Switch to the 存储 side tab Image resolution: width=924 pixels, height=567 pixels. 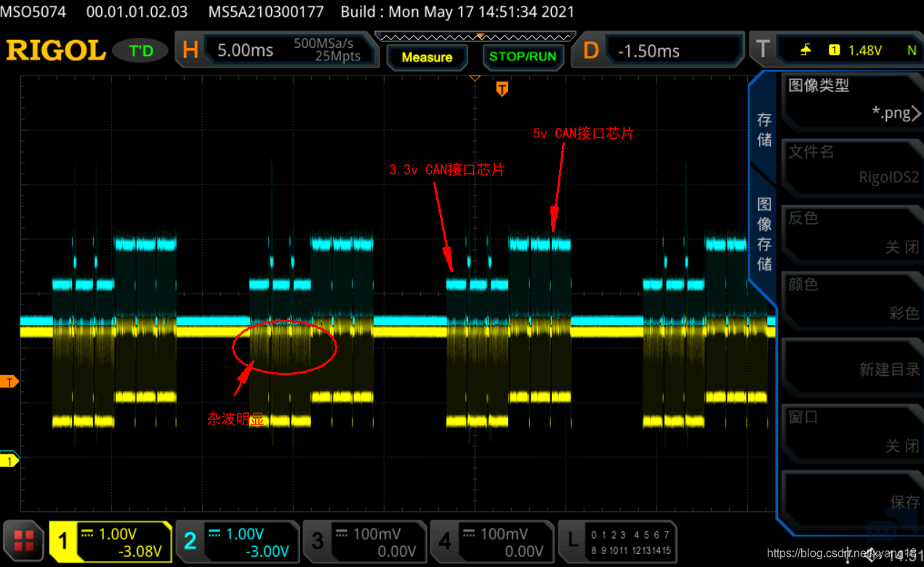(x=764, y=129)
